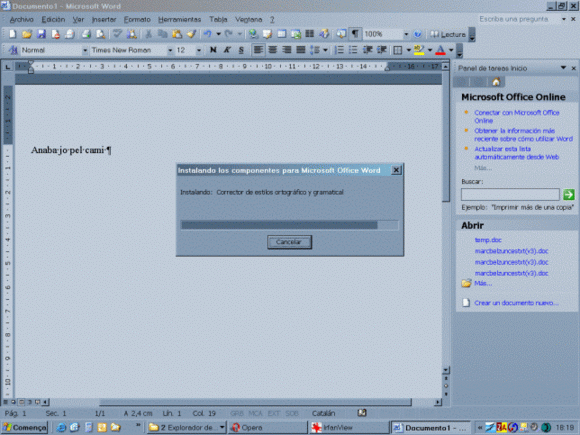Expand Explorador taskbar group dropdown
This screenshot has width=580, height=435.
(222, 427)
